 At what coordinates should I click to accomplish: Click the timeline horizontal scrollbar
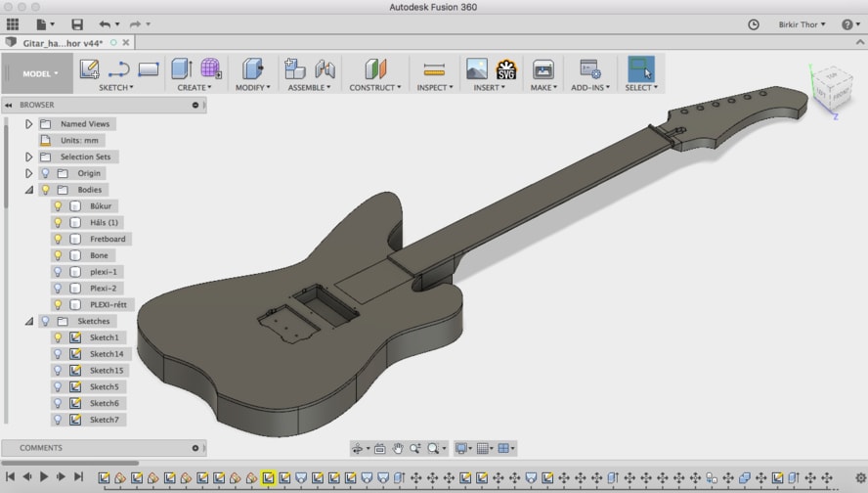pyautogui.click(x=69, y=463)
